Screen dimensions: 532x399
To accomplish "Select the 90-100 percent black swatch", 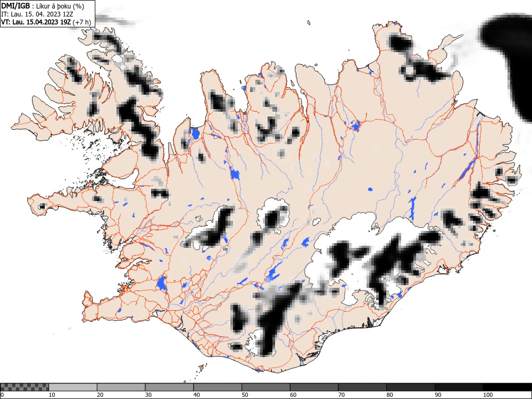I will (x=459, y=387).
